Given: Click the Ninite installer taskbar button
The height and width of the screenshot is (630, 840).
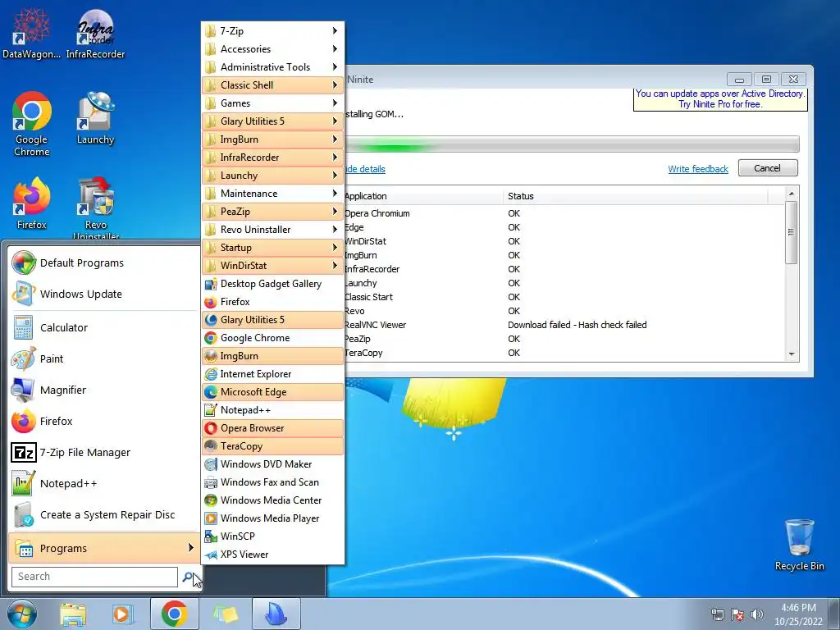Looking at the screenshot, I should [x=276, y=614].
